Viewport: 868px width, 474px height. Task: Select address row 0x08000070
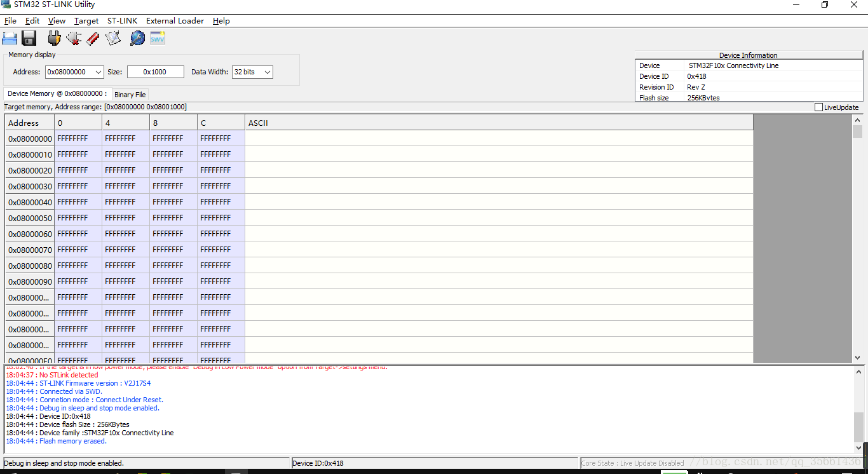point(30,250)
